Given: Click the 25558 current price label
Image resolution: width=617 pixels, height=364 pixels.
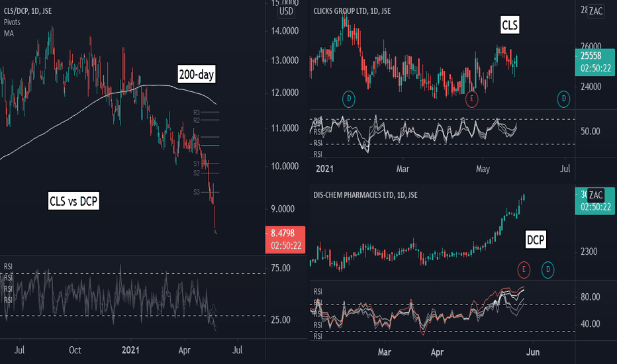Looking at the screenshot, I should [x=594, y=62].
